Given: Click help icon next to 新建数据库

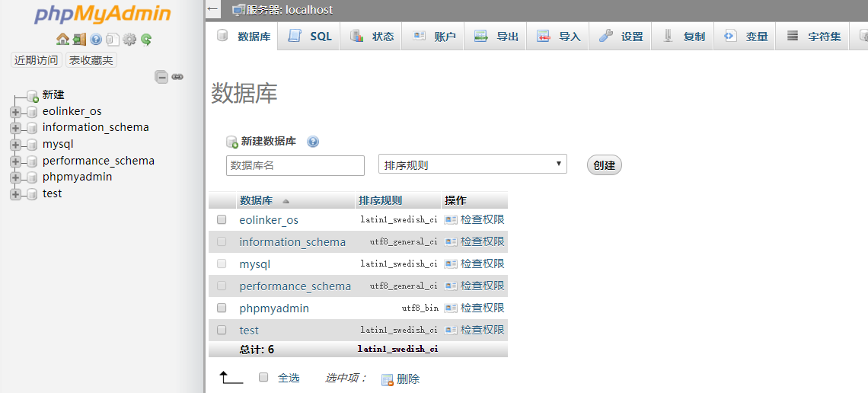Looking at the screenshot, I should [313, 142].
